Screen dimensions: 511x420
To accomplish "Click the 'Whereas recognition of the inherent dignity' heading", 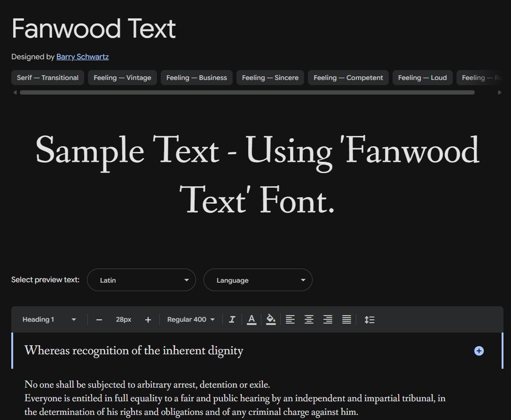I will [134, 351].
